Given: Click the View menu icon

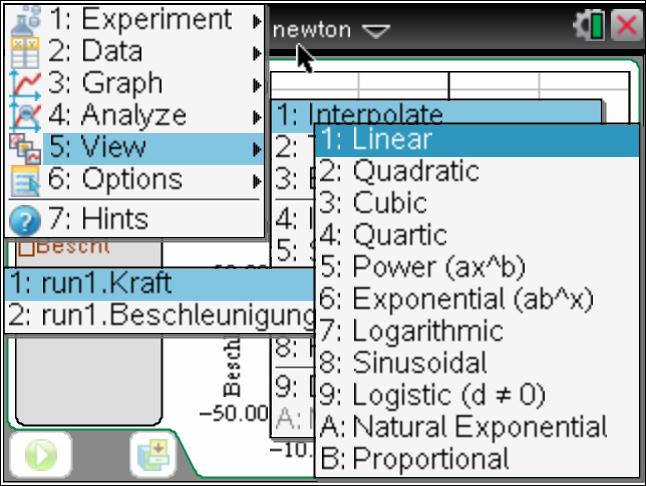Looking at the screenshot, I should tap(24, 148).
